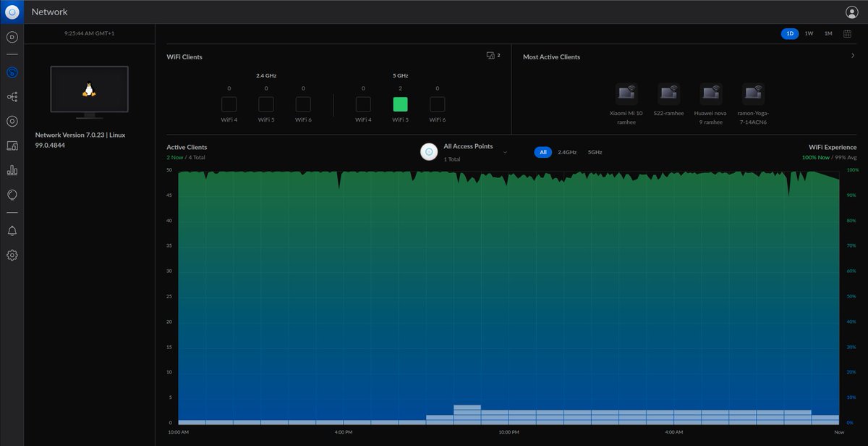Click the UniFi logo in the corner
Image resolution: width=868 pixels, height=446 pixels.
point(12,12)
